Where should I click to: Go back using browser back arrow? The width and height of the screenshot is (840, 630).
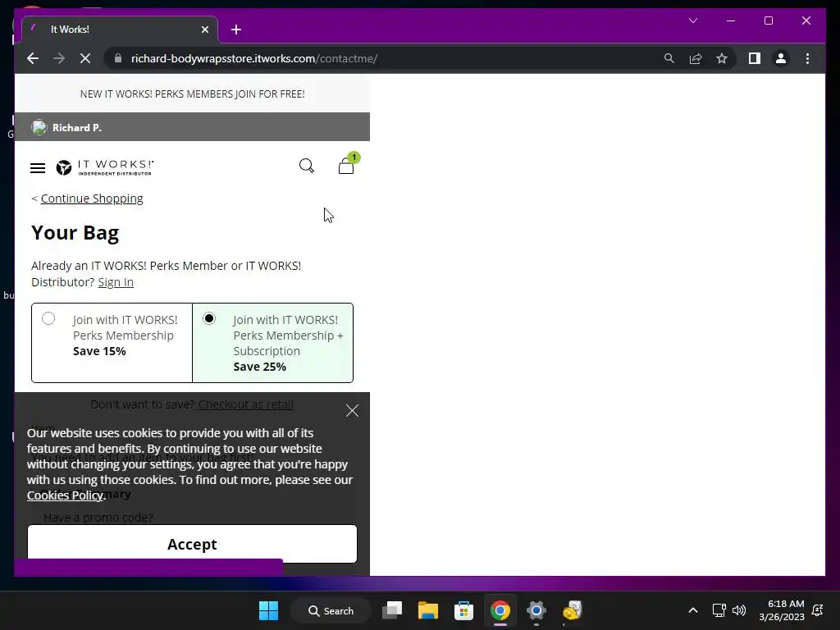click(33, 58)
